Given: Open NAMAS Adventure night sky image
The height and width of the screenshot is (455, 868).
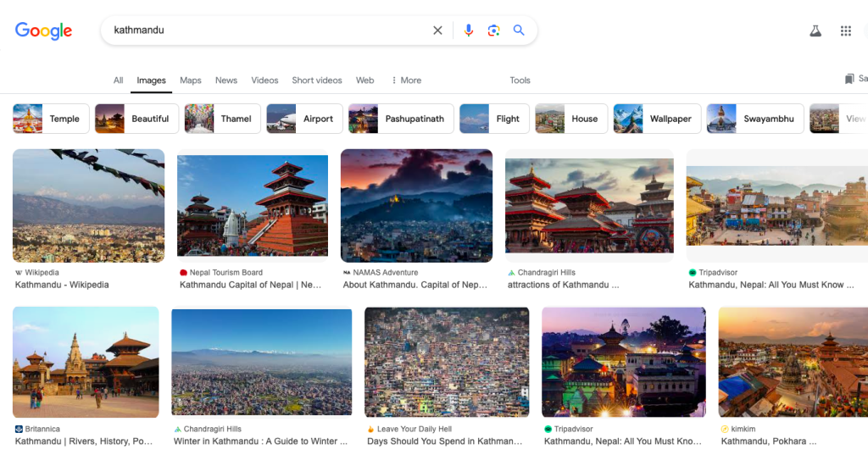Looking at the screenshot, I should coord(416,205).
